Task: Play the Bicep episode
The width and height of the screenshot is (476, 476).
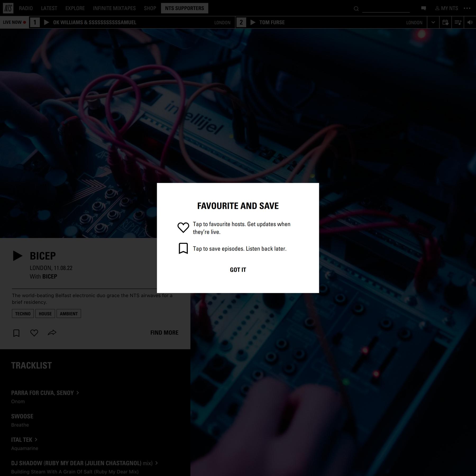Action: click(x=18, y=256)
